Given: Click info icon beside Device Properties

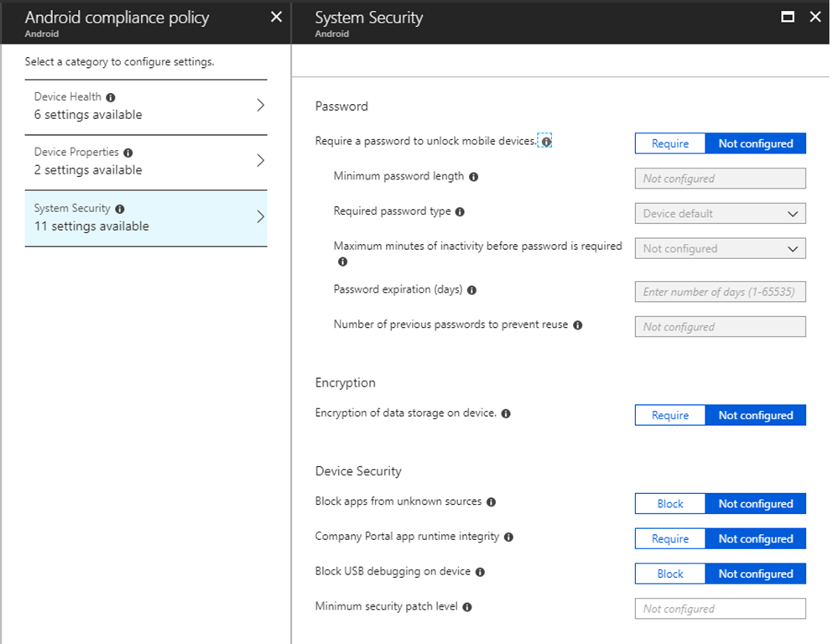Looking at the screenshot, I should 128,153.
